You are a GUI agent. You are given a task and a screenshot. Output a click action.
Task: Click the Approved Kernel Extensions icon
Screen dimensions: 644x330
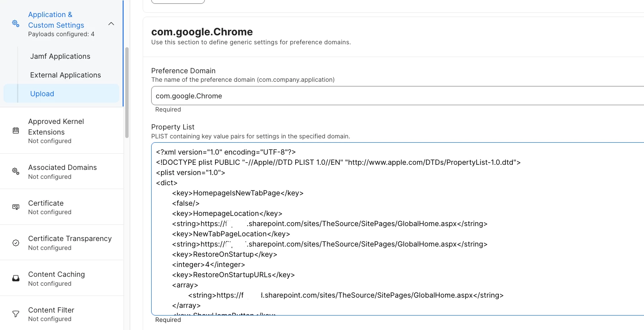click(16, 131)
